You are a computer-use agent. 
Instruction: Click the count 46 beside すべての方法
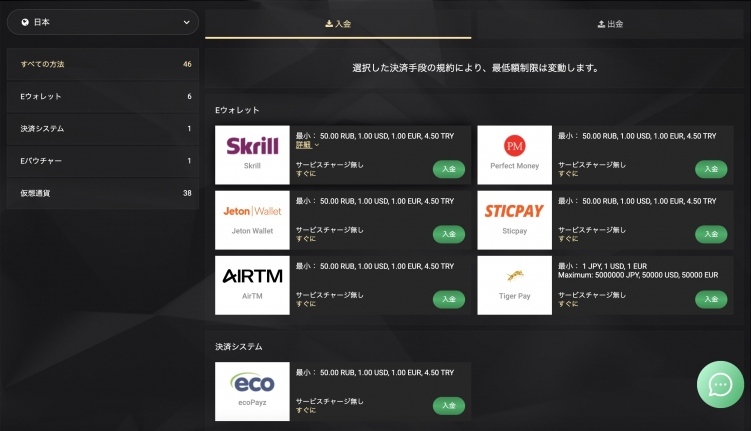187,64
